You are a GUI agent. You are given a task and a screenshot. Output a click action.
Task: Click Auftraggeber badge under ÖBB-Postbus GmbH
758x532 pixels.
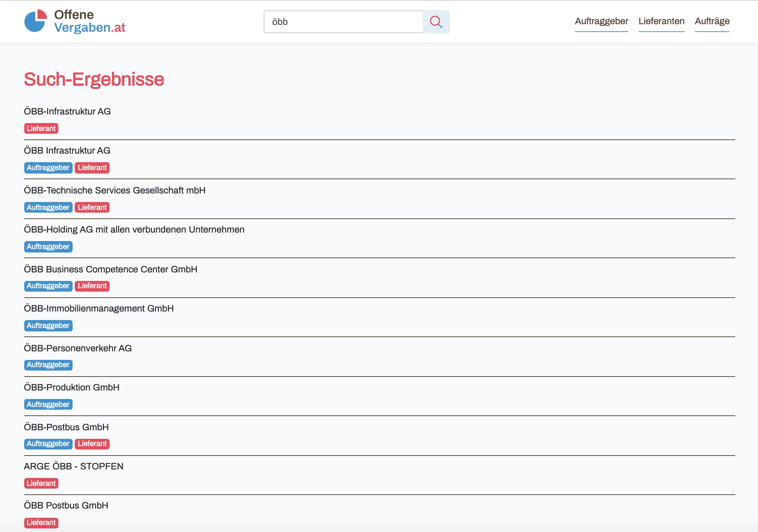point(48,444)
